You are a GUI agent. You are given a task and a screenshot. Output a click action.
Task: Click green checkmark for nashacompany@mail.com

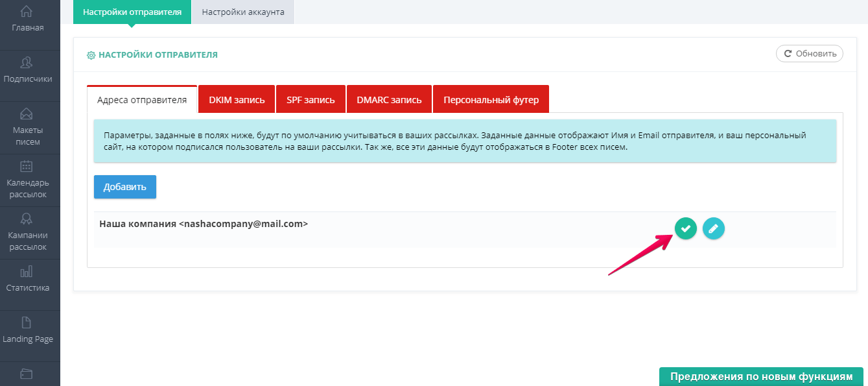click(686, 228)
